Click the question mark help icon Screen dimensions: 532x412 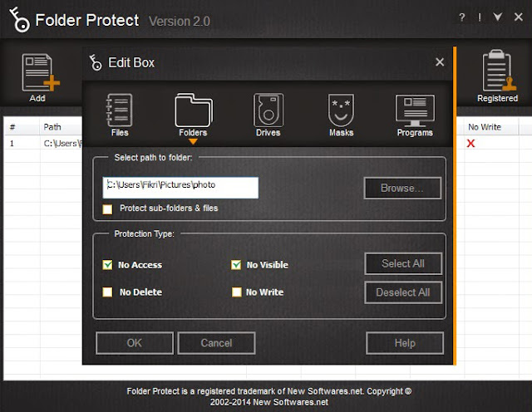coord(462,17)
